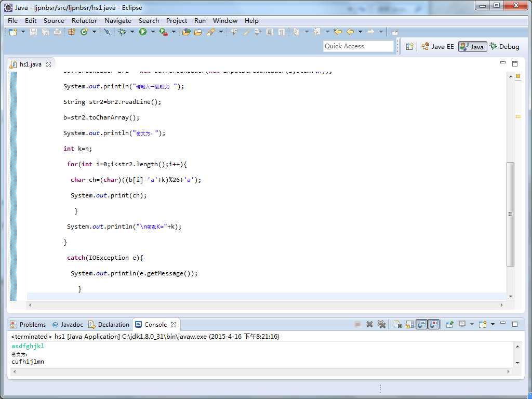Screen dimensions: 532x399
Task: Toggle Block Selection Mode icon
Action: click(270, 32)
